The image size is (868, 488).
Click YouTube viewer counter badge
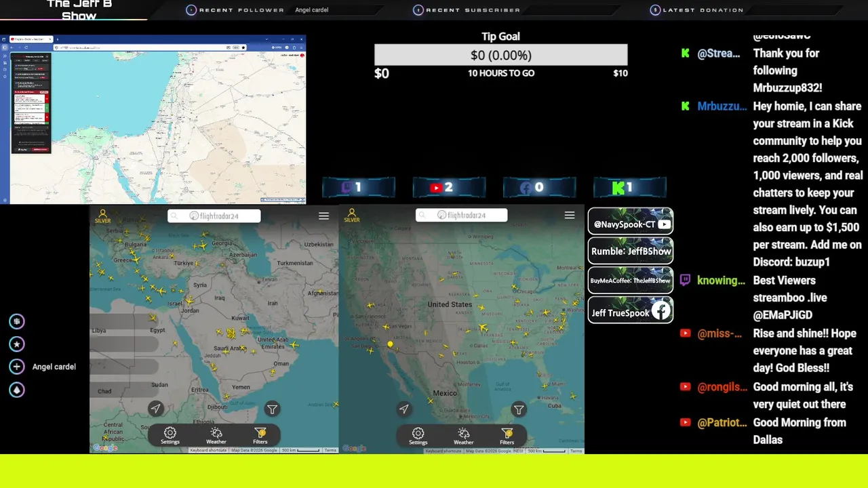click(449, 187)
